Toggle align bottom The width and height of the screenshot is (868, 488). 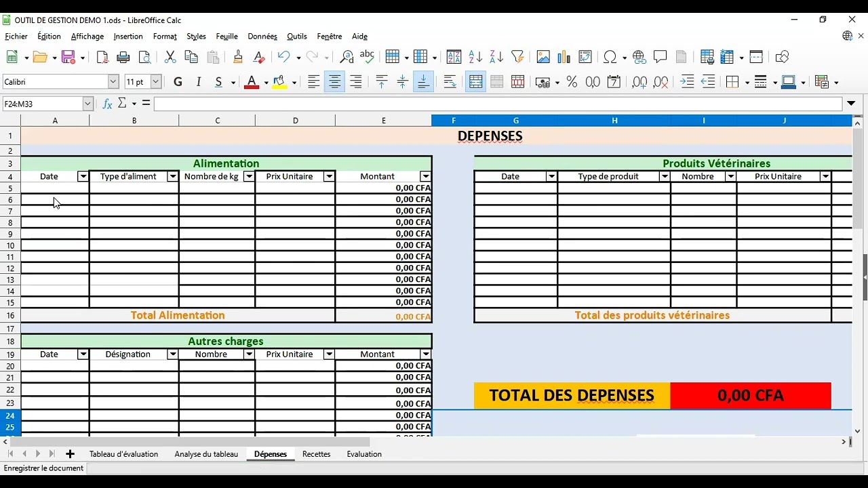click(x=423, y=82)
